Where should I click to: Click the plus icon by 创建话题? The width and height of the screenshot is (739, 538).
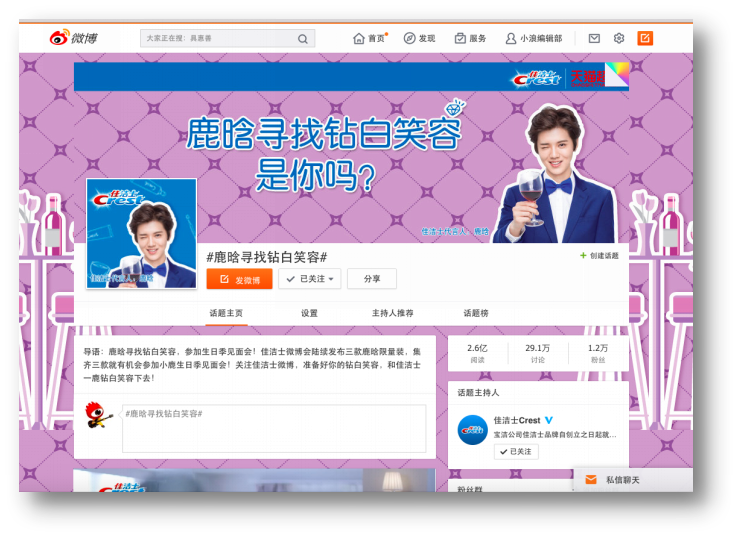click(583, 255)
